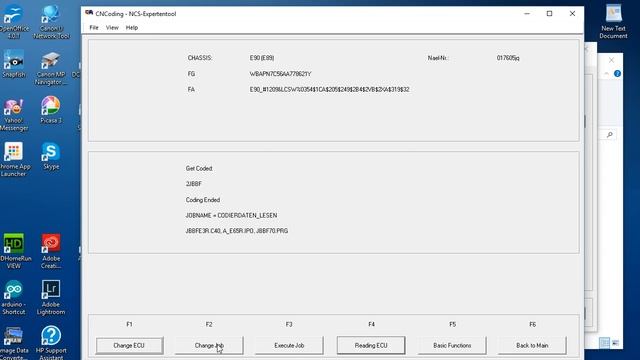The image size is (640, 360).
Task: Run the Execute Job button
Action: click(x=289, y=345)
